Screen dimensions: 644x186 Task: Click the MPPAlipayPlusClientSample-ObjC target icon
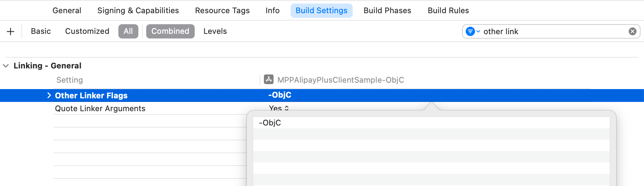click(269, 79)
